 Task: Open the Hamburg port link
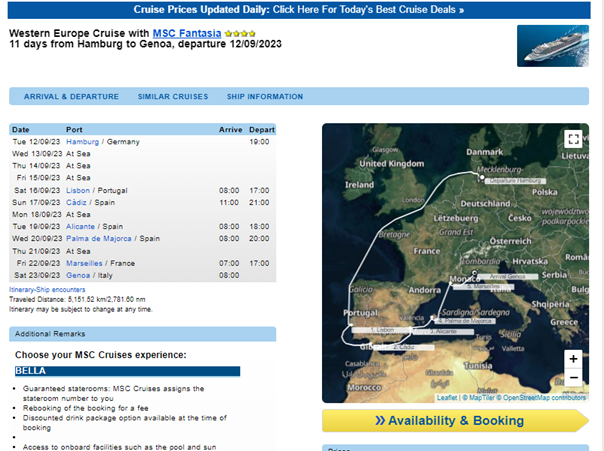(x=82, y=142)
